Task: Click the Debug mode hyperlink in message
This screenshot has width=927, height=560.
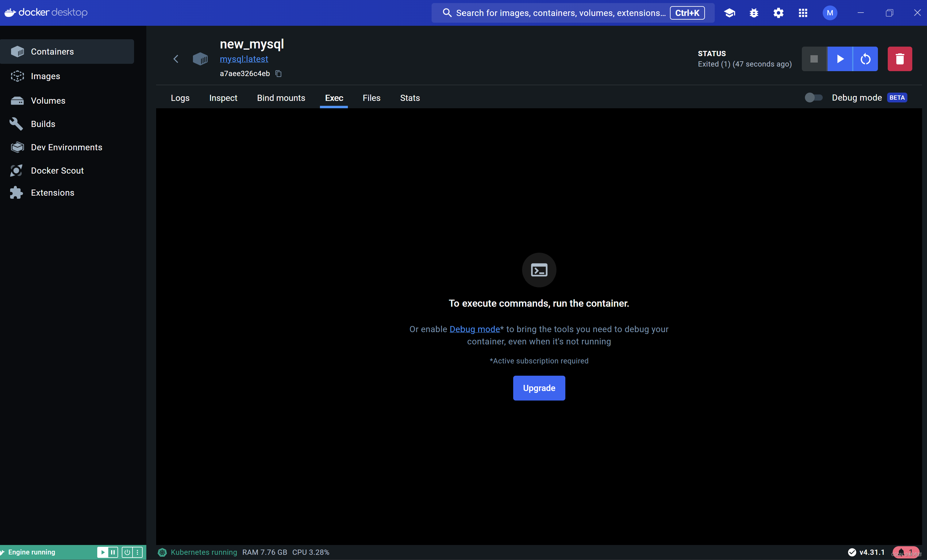Action: (475, 329)
